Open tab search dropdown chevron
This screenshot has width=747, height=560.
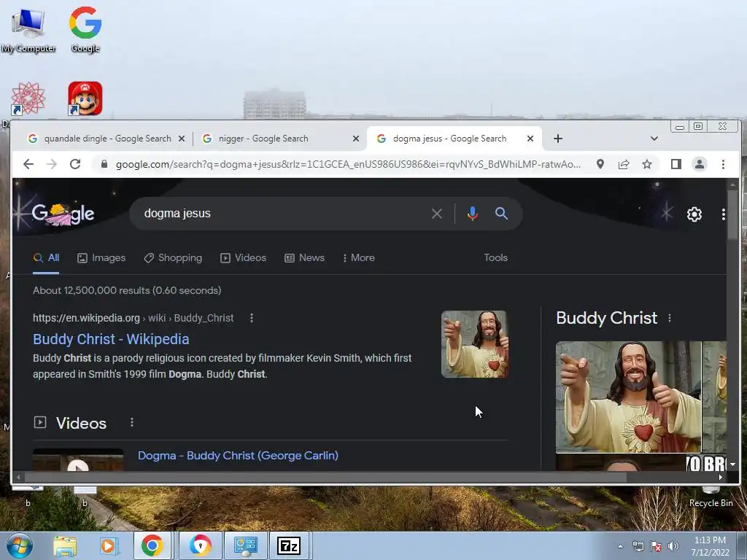coord(654,139)
